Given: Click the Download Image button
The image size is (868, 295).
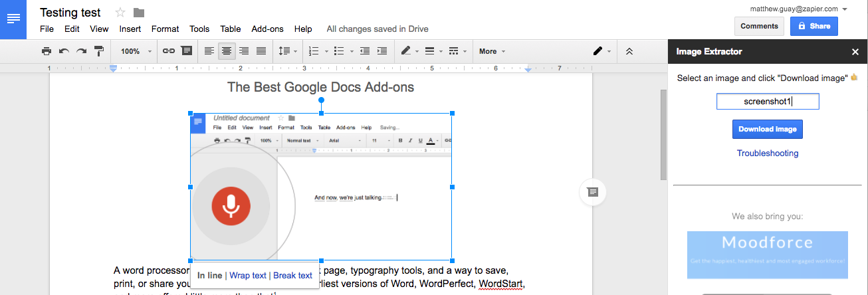Looking at the screenshot, I should [x=767, y=129].
